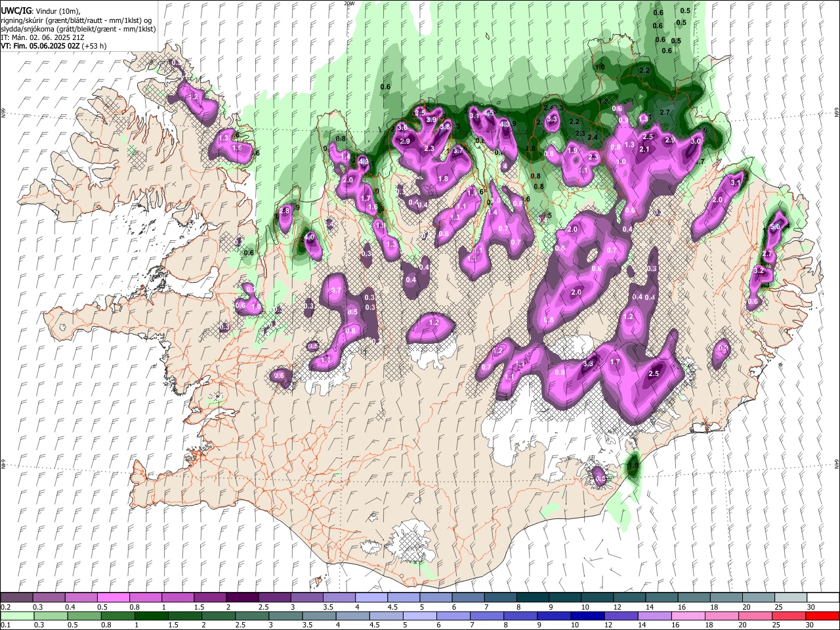Pick upper-row swatch between 3 and 3.5
The image size is (840, 630).
[x=306, y=598]
